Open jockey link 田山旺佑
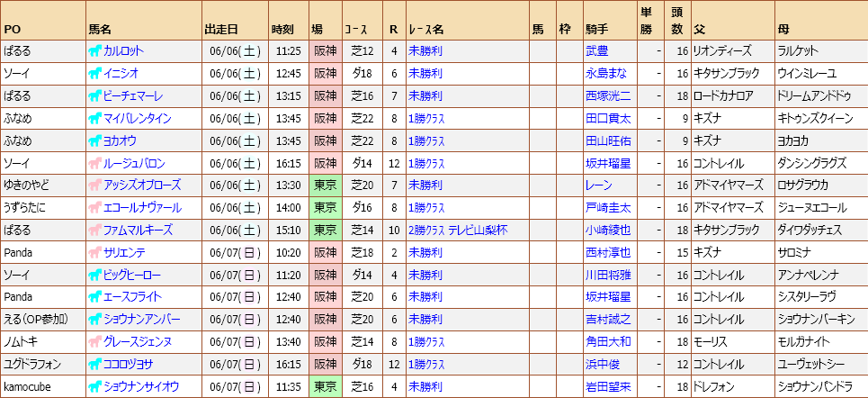The width and height of the screenshot is (868, 398). [608, 140]
